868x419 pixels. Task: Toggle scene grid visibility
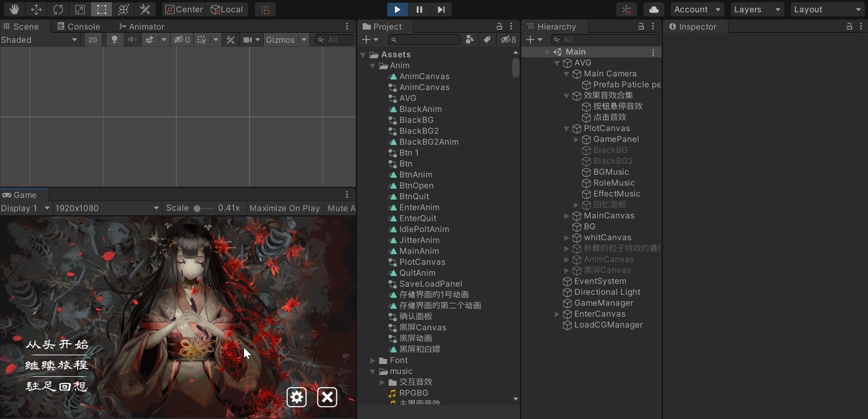pos(201,40)
